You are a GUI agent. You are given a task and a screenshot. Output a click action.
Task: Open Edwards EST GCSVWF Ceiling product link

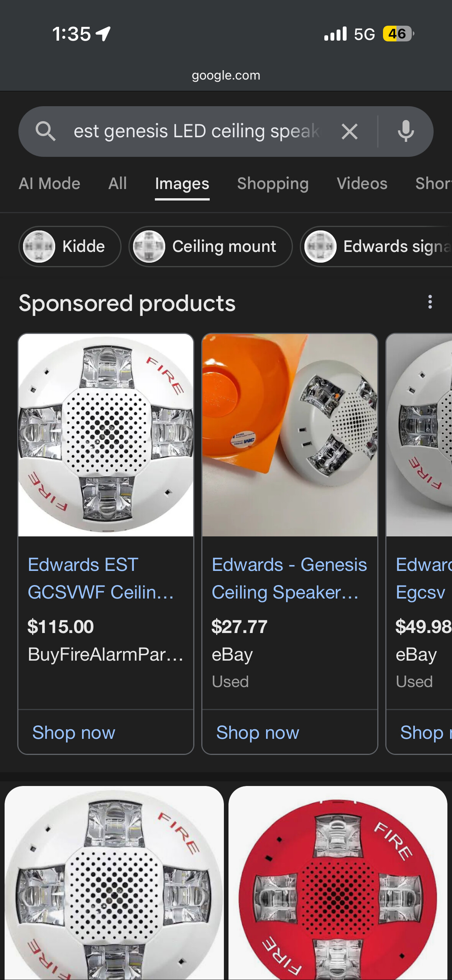[x=100, y=578]
